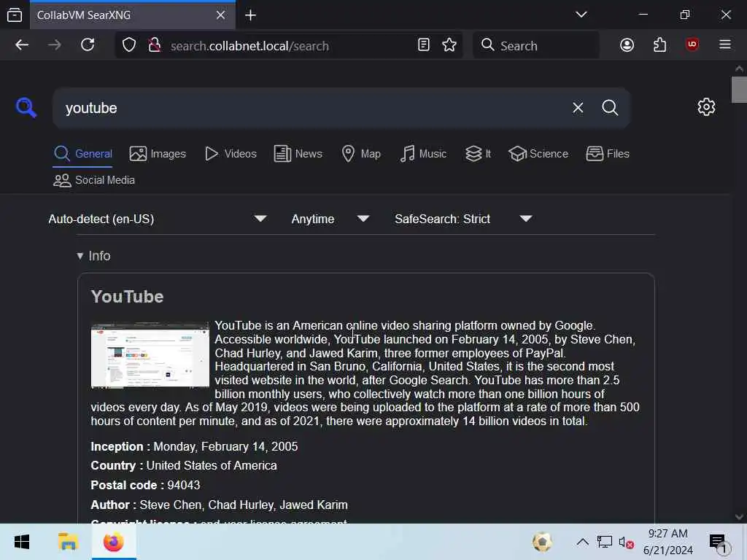
Task: Switch to Social Media category
Action: pyautogui.click(x=94, y=180)
